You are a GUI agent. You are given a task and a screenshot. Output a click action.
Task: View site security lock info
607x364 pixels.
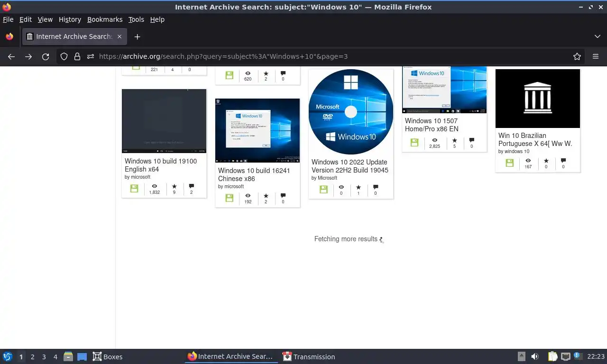pyautogui.click(x=77, y=56)
